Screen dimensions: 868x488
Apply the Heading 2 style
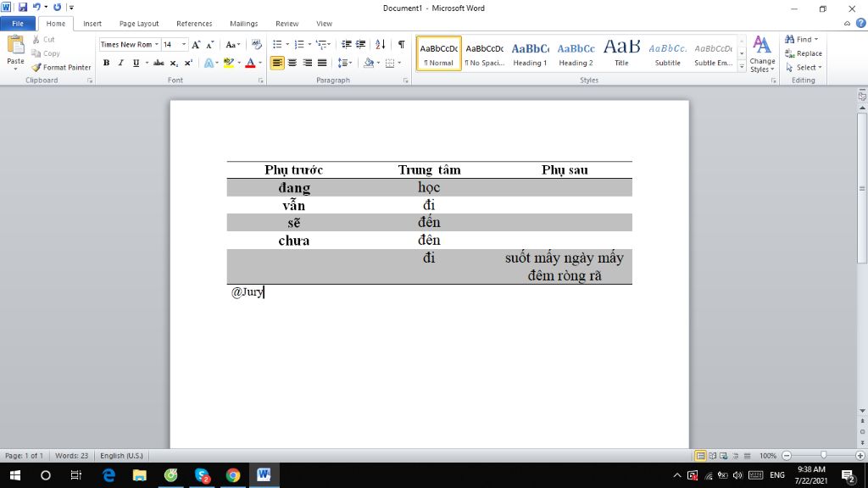(576, 53)
